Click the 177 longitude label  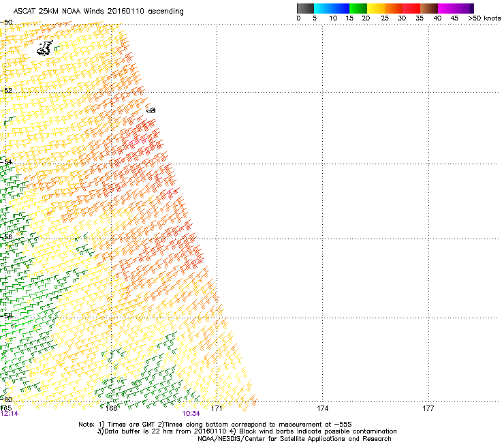[428, 408]
